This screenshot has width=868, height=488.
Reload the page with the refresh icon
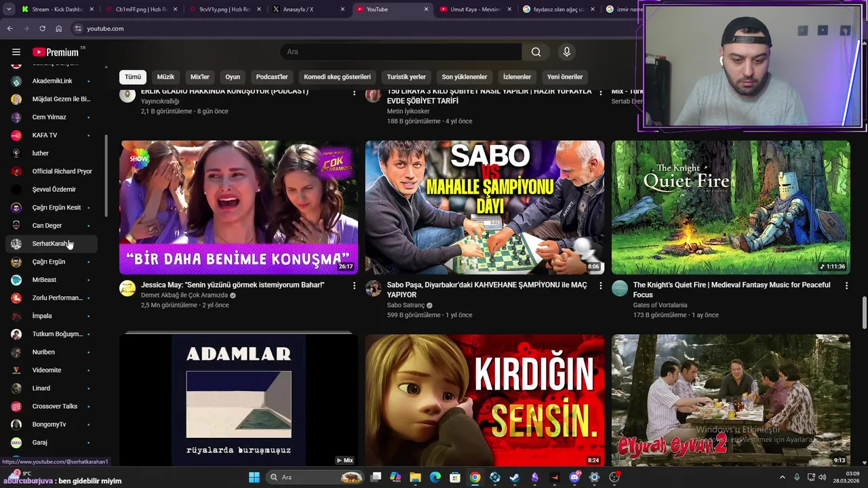(x=42, y=28)
